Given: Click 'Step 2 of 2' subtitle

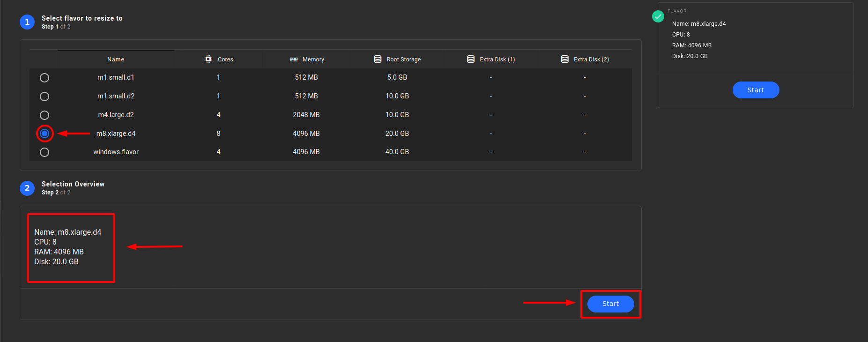Looking at the screenshot, I should tap(56, 193).
